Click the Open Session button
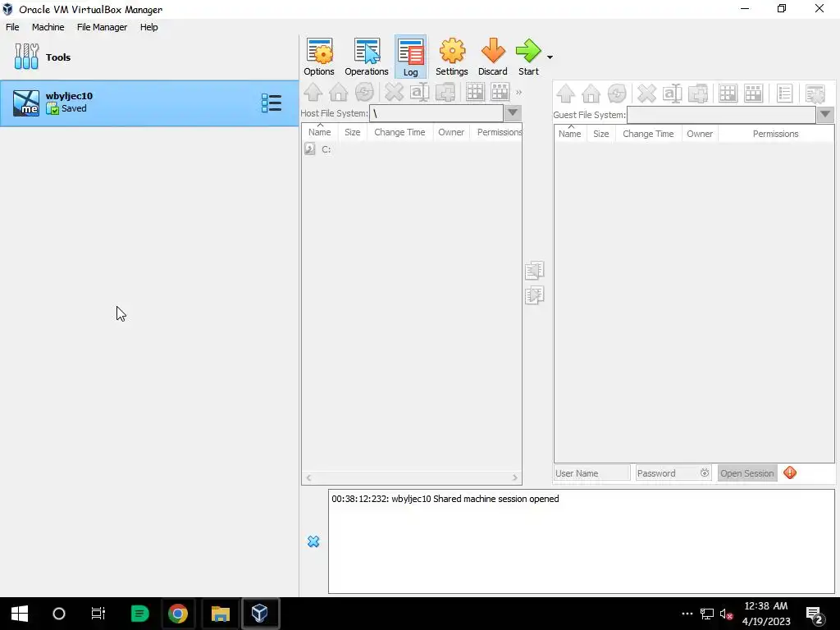The width and height of the screenshot is (840, 630). click(x=747, y=473)
